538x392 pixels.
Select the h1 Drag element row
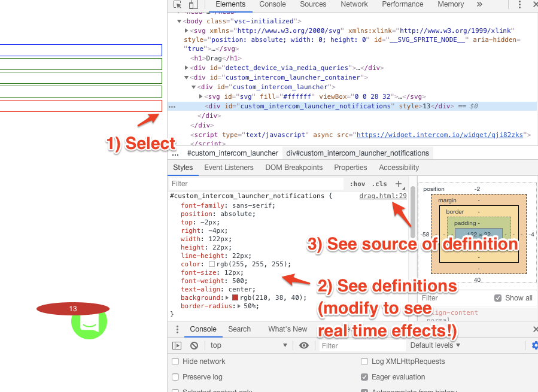[x=216, y=59]
